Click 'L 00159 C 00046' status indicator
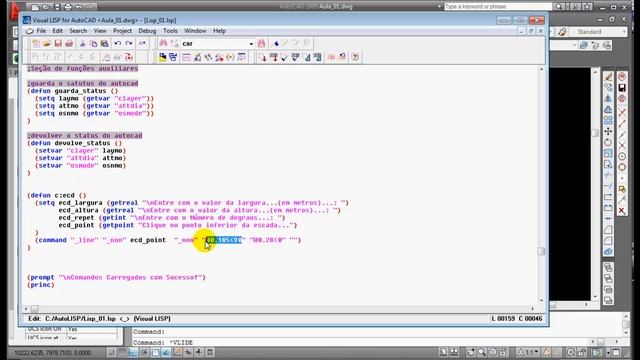 [517, 318]
